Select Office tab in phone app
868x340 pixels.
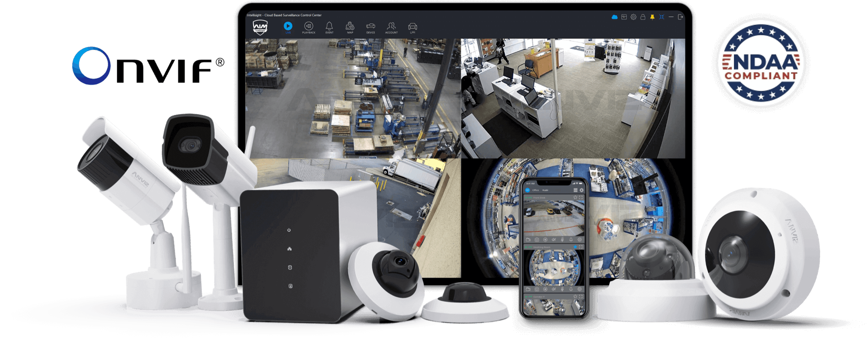coord(536,190)
